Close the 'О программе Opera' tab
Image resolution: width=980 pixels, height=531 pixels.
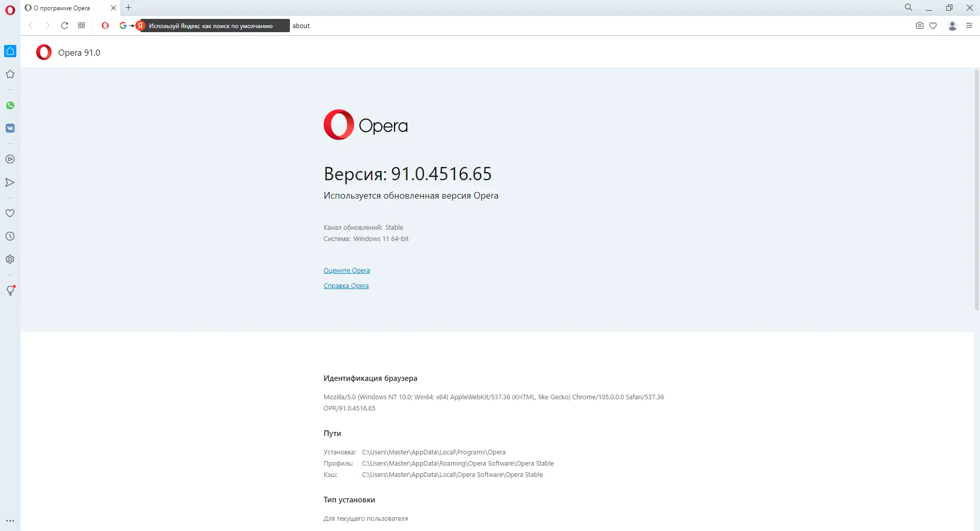113,8
